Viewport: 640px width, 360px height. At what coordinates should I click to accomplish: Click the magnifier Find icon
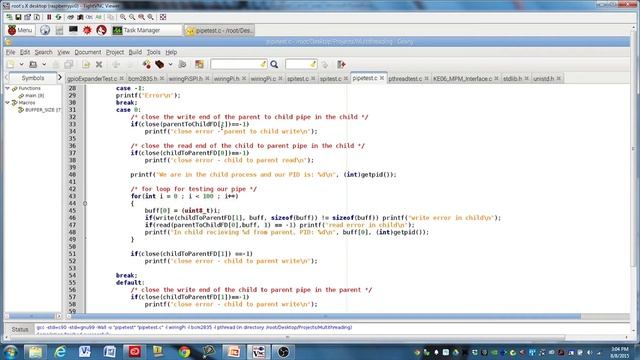(274, 64)
